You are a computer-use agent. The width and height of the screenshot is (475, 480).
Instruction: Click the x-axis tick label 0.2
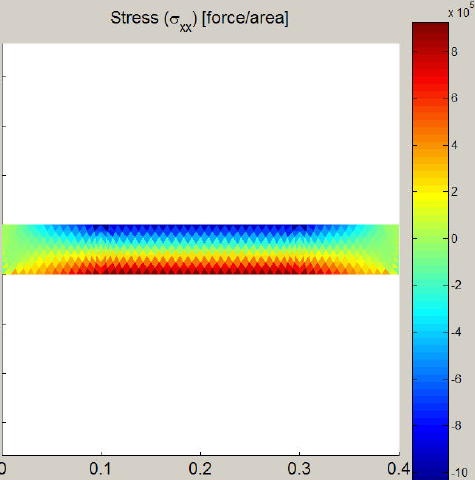pyautogui.click(x=200, y=469)
